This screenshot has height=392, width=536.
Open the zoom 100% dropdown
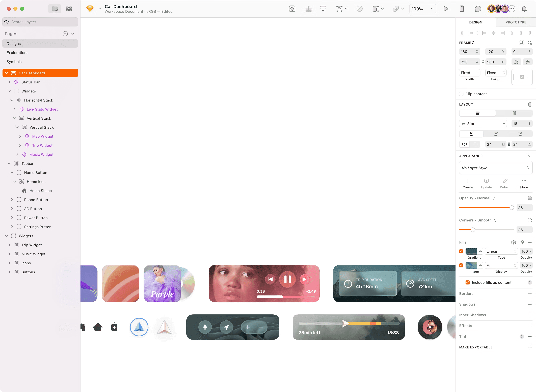pyautogui.click(x=422, y=9)
